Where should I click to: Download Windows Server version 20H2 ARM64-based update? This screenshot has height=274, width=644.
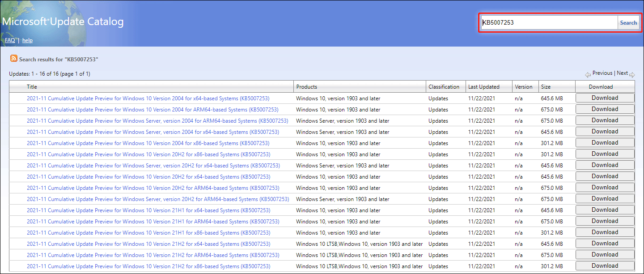coord(605,199)
